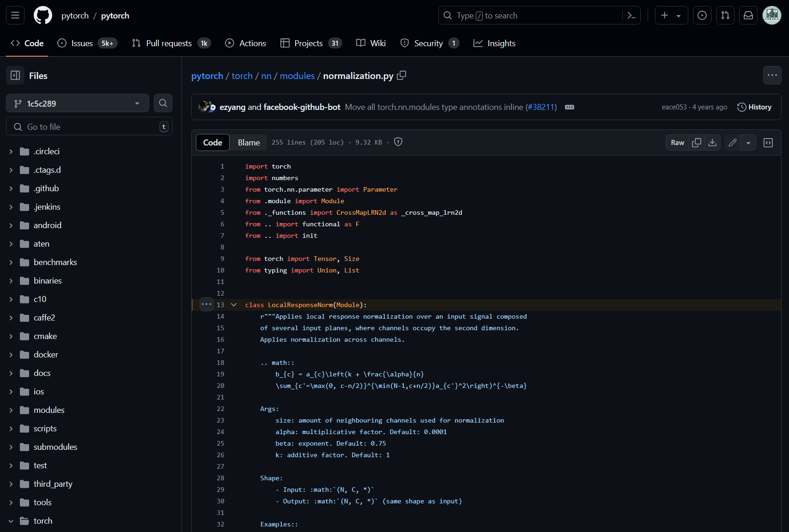Focus the Type to search field
789x532 pixels.
coord(530,15)
